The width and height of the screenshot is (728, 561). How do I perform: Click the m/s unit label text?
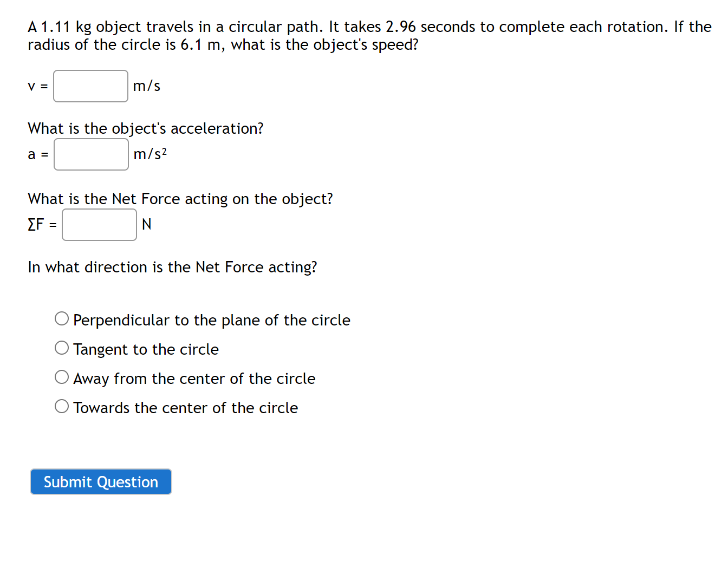coord(146,86)
